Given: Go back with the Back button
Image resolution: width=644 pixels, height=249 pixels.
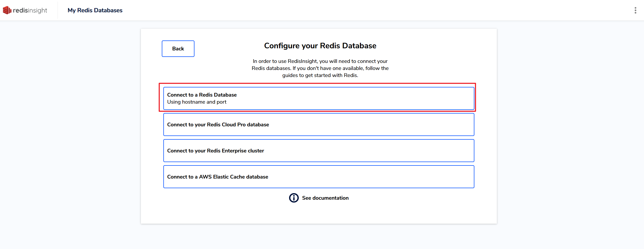Looking at the screenshot, I should tap(178, 49).
